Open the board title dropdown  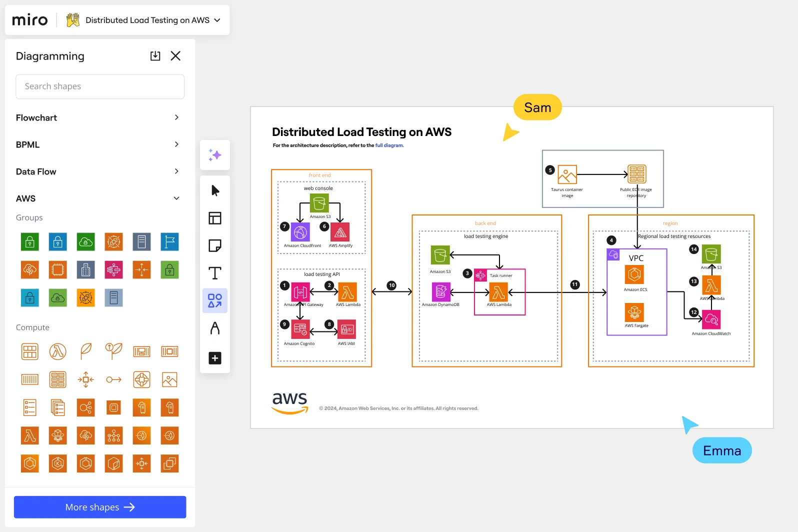tap(217, 20)
